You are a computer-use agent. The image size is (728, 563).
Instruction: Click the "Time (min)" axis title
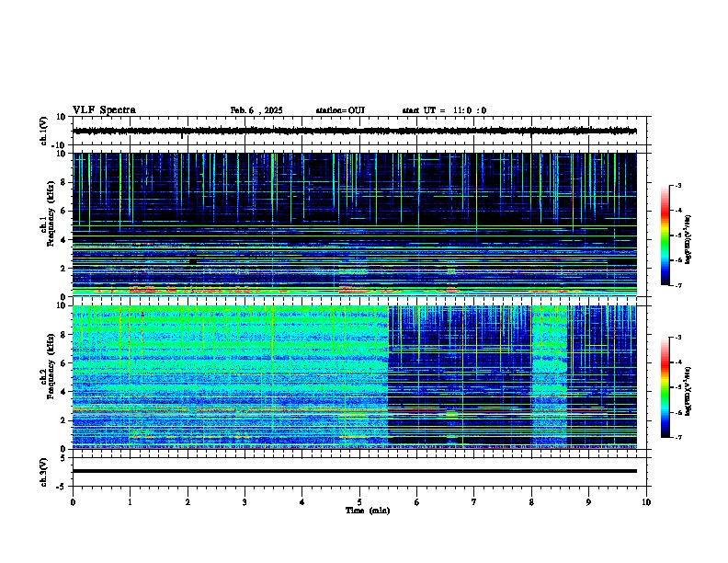pyautogui.click(x=368, y=511)
